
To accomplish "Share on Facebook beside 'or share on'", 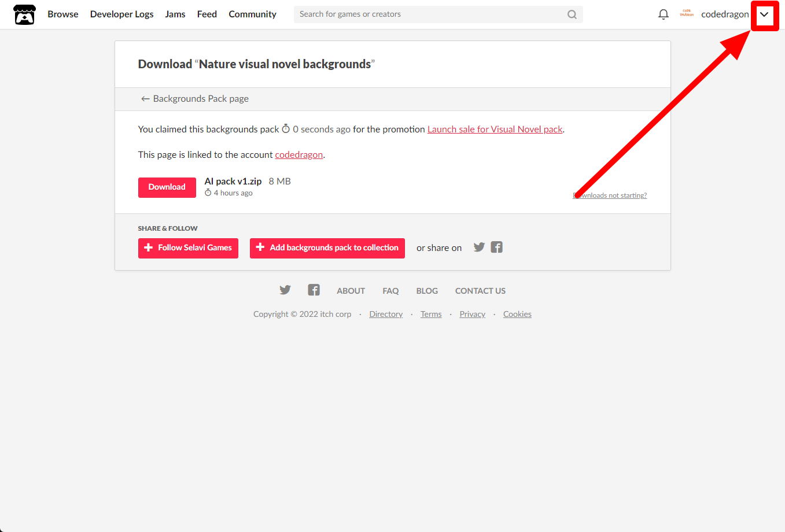I will pos(497,247).
